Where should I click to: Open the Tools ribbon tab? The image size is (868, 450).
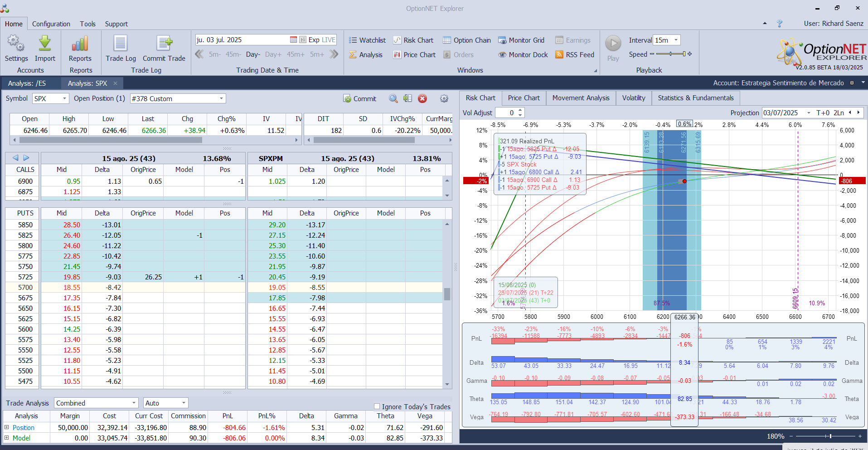point(87,24)
